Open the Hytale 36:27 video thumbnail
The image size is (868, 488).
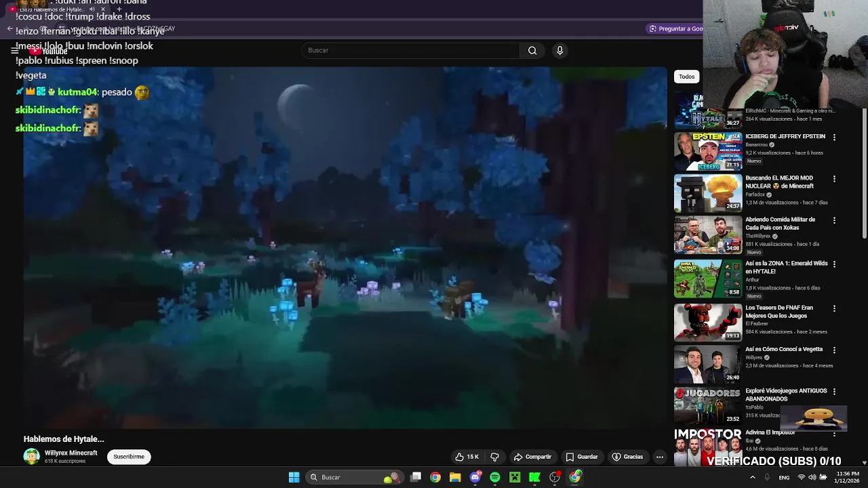tap(708, 110)
